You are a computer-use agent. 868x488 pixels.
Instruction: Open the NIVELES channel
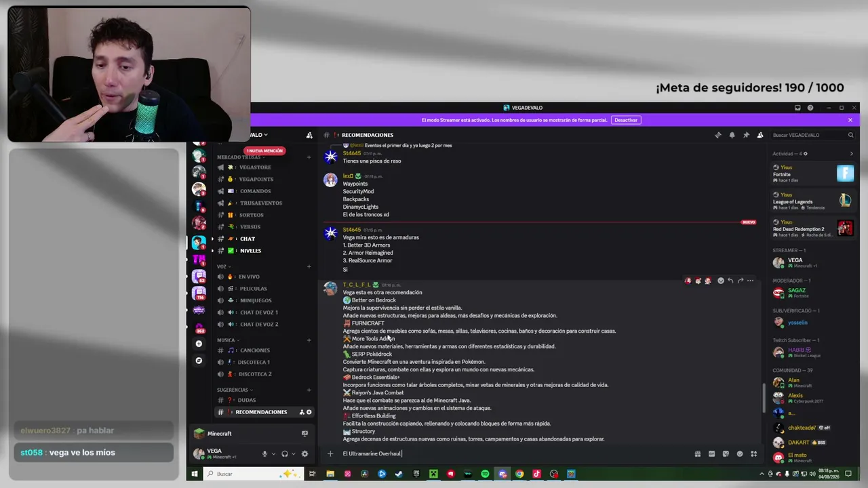pyautogui.click(x=263, y=251)
